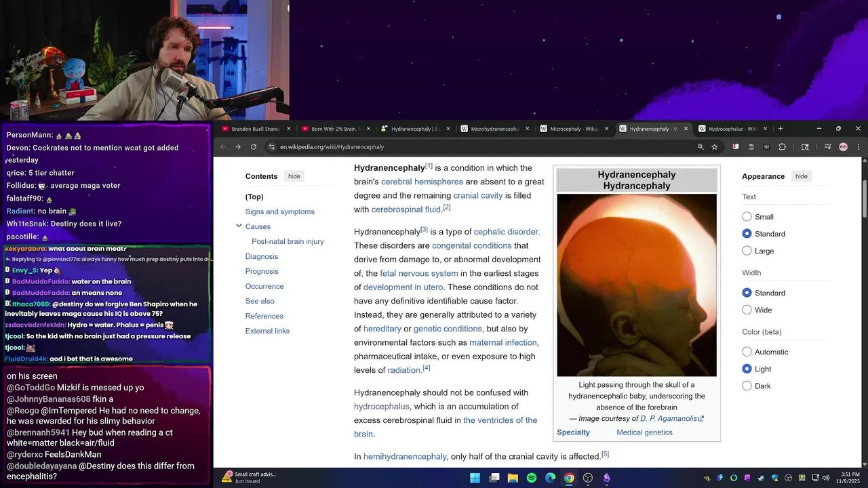Screen dimensions: 868x488
Task: Reload the Wikipedia page
Action: pos(254,147)
